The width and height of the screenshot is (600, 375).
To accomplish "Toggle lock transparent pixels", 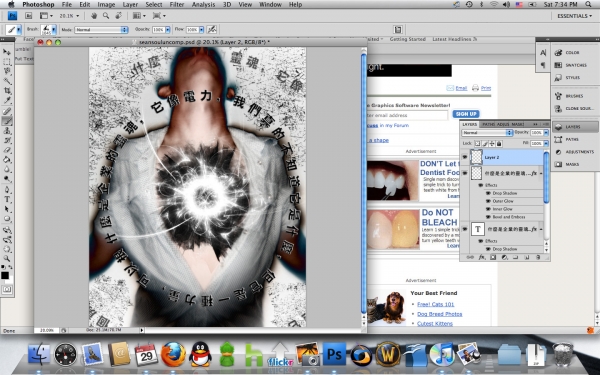I will coord(478,143).
